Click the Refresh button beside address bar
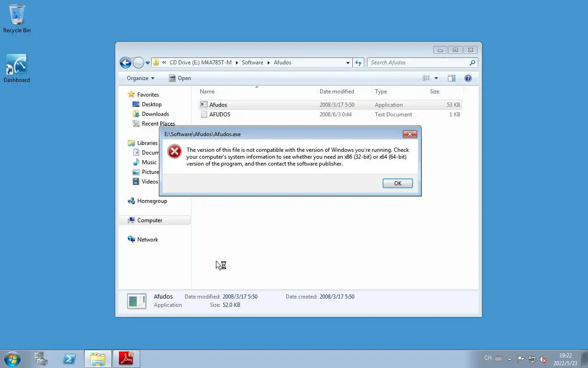The image size is (588, 368). click(x=358, y=63)
